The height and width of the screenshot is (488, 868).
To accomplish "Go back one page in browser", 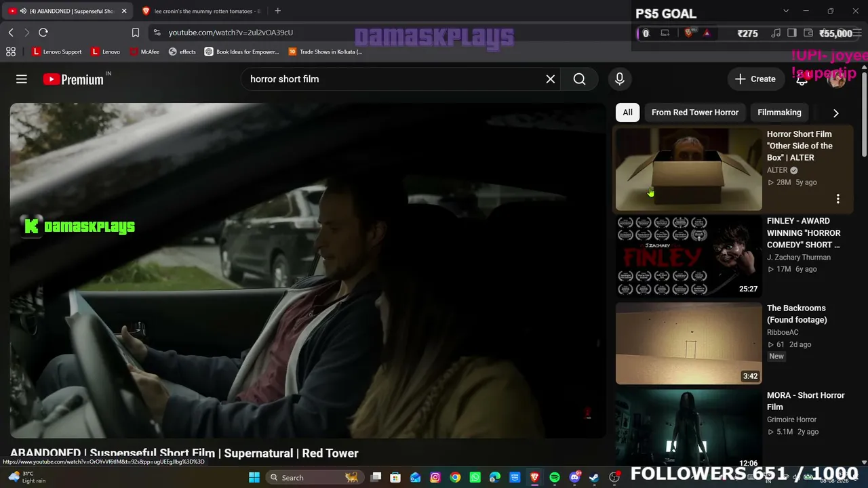I will (x=11, y=33).
